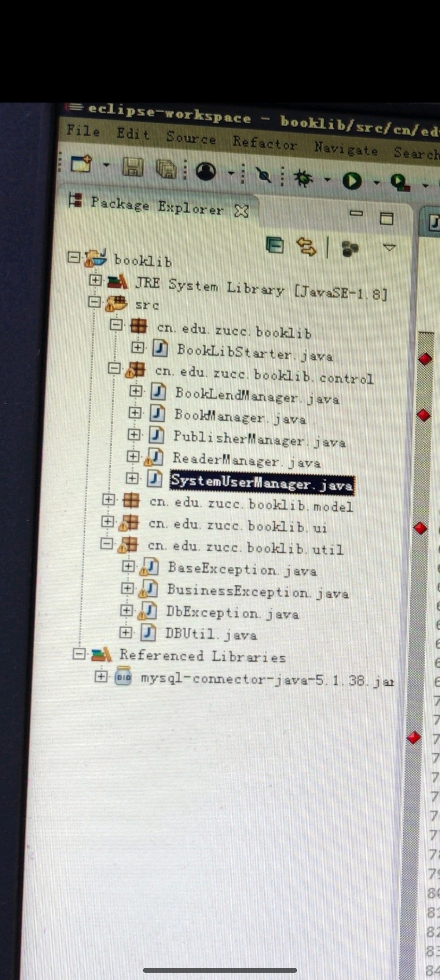Select SystemUserManager.java file
440x980 pixels.
(x=262, y=483)
